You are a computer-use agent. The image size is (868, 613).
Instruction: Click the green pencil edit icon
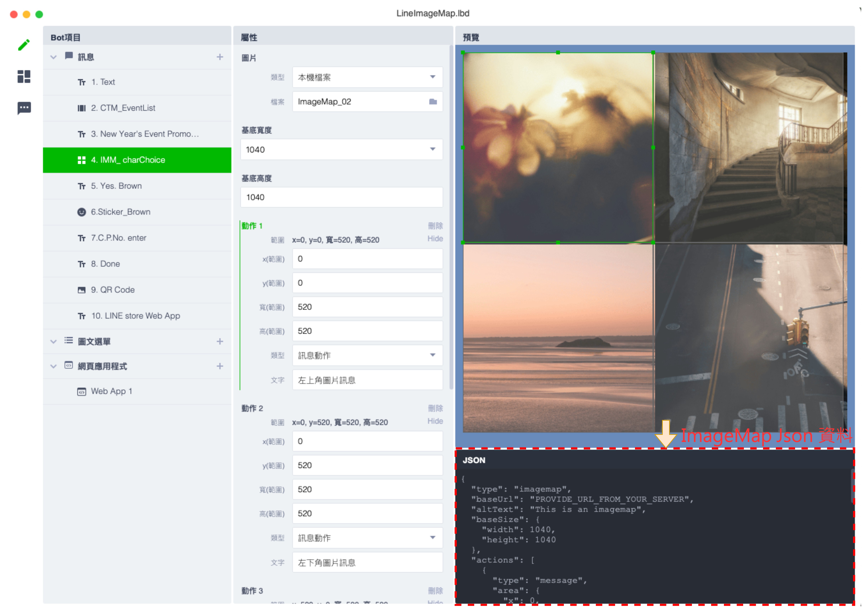point(24,45)
